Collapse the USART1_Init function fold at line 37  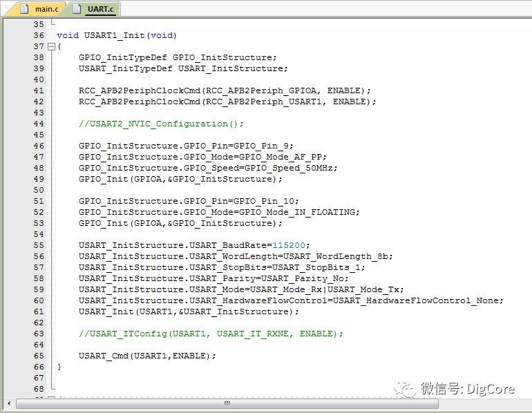tap(51, 46)
